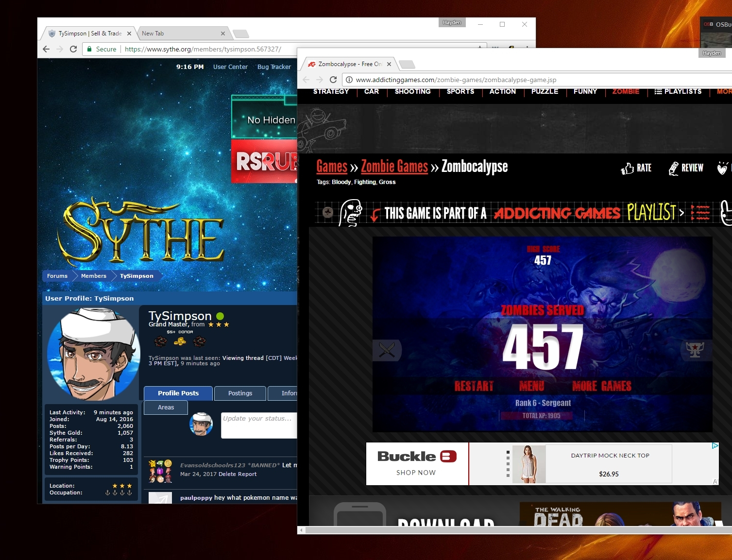Open ACTION games menu
This screenshot has height=560, width=732.
pos(503,91)
